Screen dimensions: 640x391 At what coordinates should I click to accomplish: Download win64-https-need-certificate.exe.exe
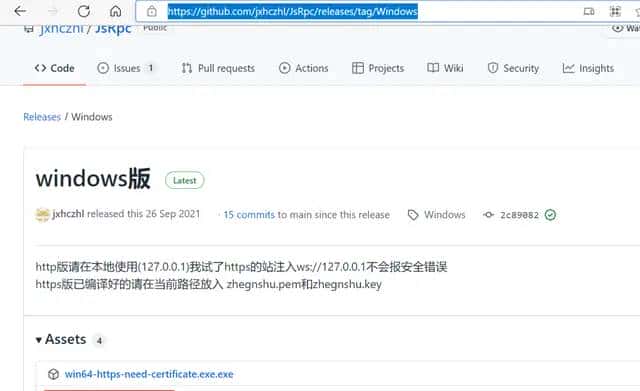click(x=149, y=374)
